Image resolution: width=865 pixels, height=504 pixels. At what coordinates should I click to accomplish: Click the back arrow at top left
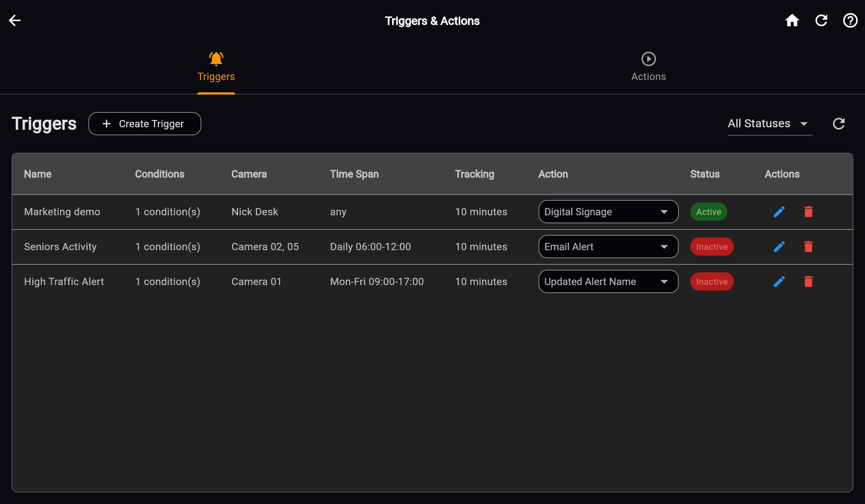(15, 20)
